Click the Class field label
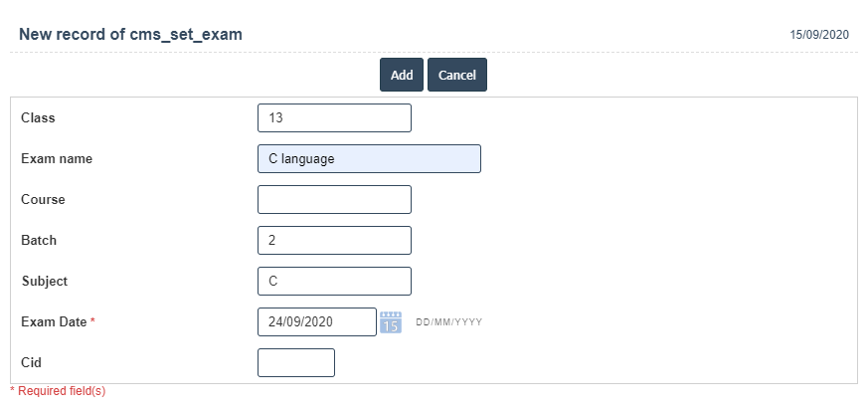Image resolution: width=868 pixels, height=411 pixels. (x=38, y=117)
